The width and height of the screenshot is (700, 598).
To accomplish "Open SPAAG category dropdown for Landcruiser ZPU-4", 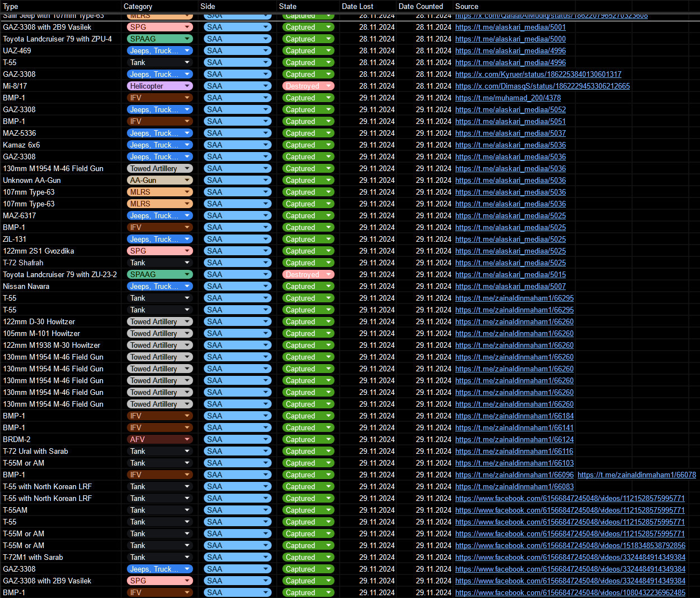I will tap(160, 39).
